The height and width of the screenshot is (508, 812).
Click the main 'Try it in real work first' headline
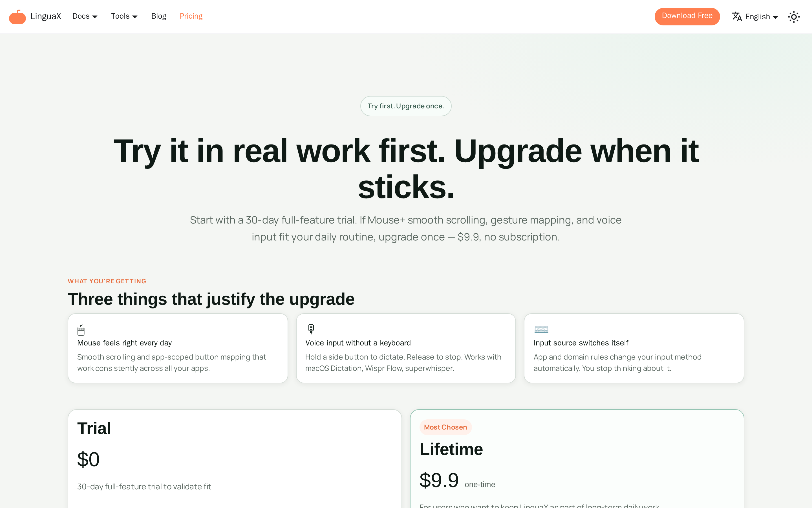pos(406,169)
